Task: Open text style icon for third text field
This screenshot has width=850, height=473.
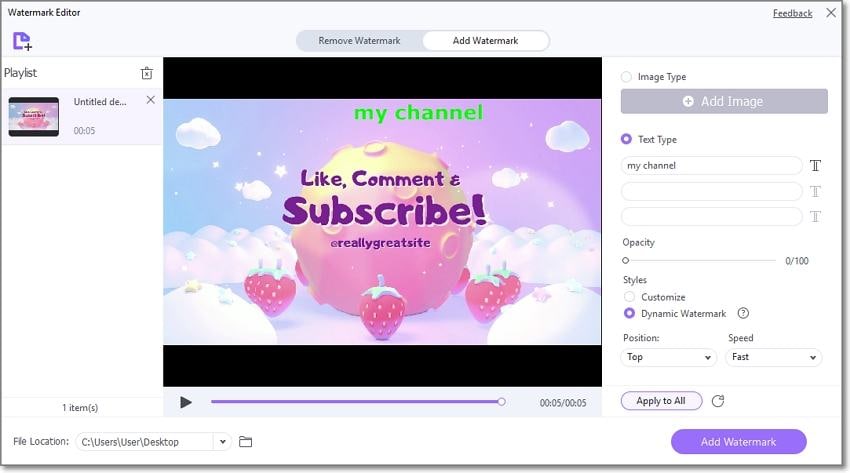Action: (x=815, y=217)
